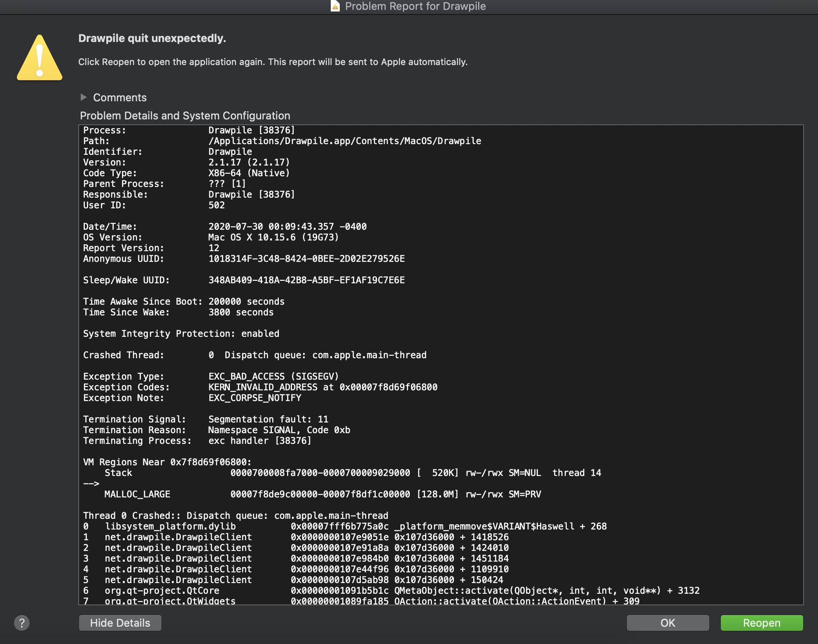
Task: Click 'System Integrity Protection: enabled' line
Action: (x=181, y=334)
